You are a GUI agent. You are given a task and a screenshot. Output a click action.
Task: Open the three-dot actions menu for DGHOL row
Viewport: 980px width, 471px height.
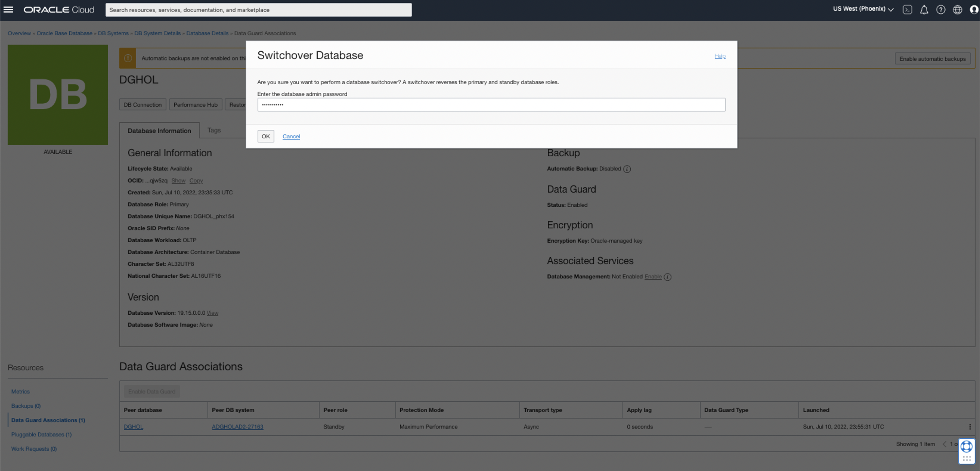tap(970, 427)
